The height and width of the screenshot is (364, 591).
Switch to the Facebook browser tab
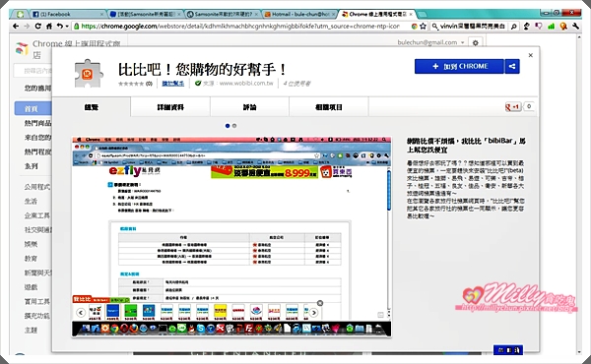67,15
